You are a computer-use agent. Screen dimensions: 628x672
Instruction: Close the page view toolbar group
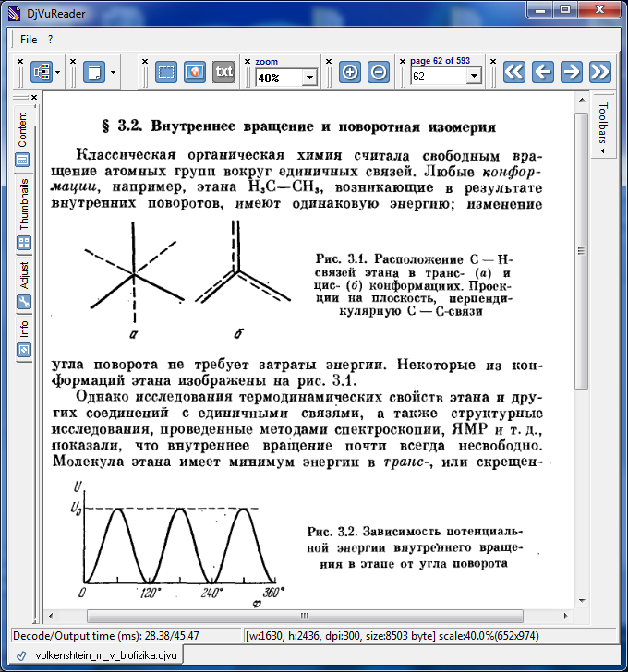73,62
